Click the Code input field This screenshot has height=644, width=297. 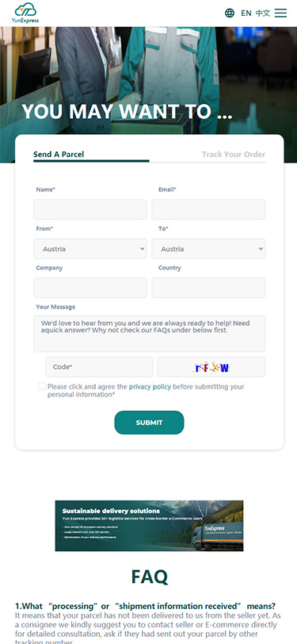(99, 366)
